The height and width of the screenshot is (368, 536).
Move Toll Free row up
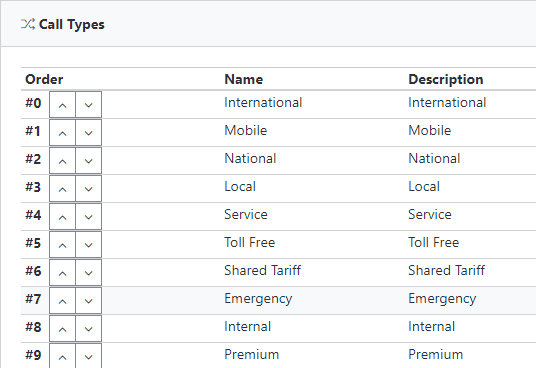63,245
